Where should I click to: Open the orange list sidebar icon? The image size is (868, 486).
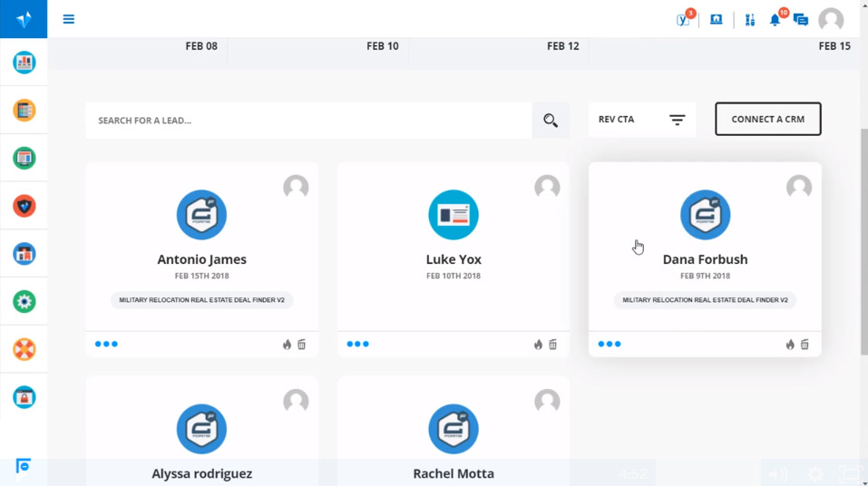(24, 110)
